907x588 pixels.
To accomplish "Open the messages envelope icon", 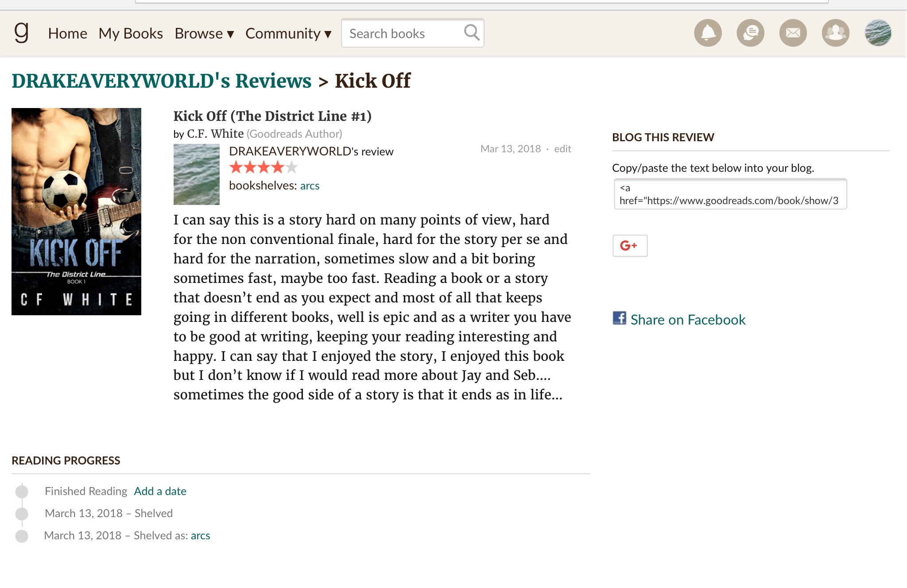I will point(793,33).
